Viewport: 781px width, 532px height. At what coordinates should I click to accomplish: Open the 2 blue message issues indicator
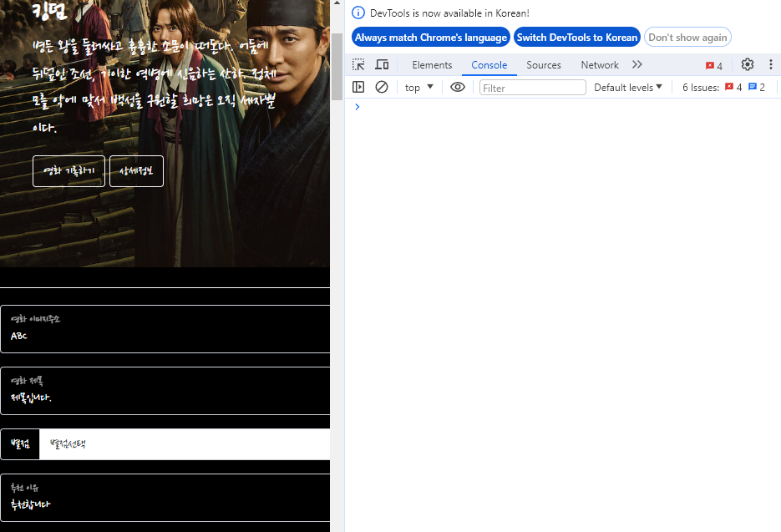pyautogui.click(x=757, y=87)
